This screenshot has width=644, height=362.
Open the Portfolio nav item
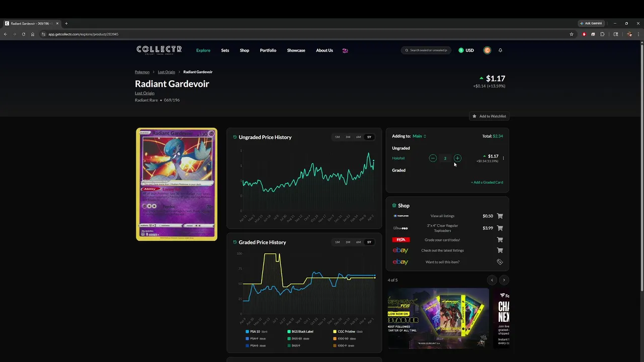(268, 50)
